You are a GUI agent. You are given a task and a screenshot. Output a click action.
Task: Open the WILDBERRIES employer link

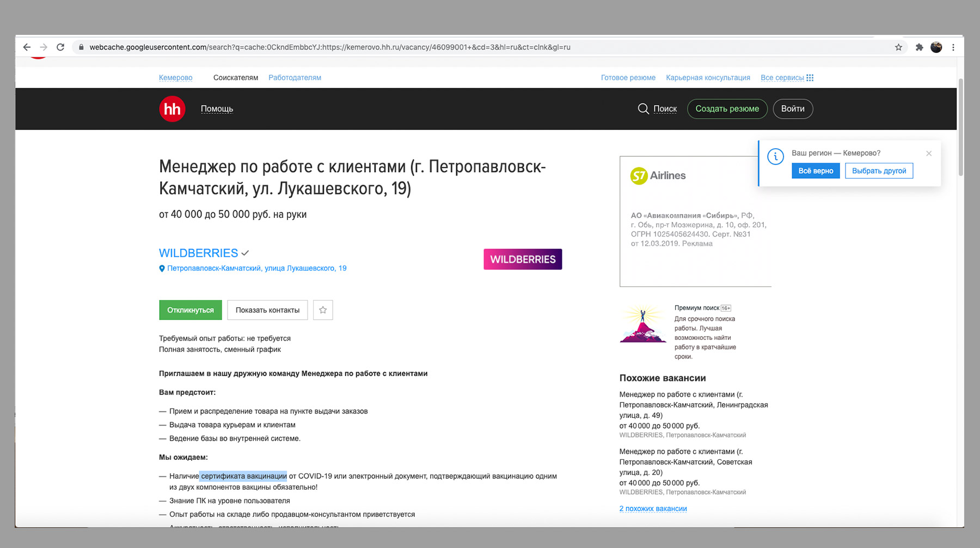point(198,253)
